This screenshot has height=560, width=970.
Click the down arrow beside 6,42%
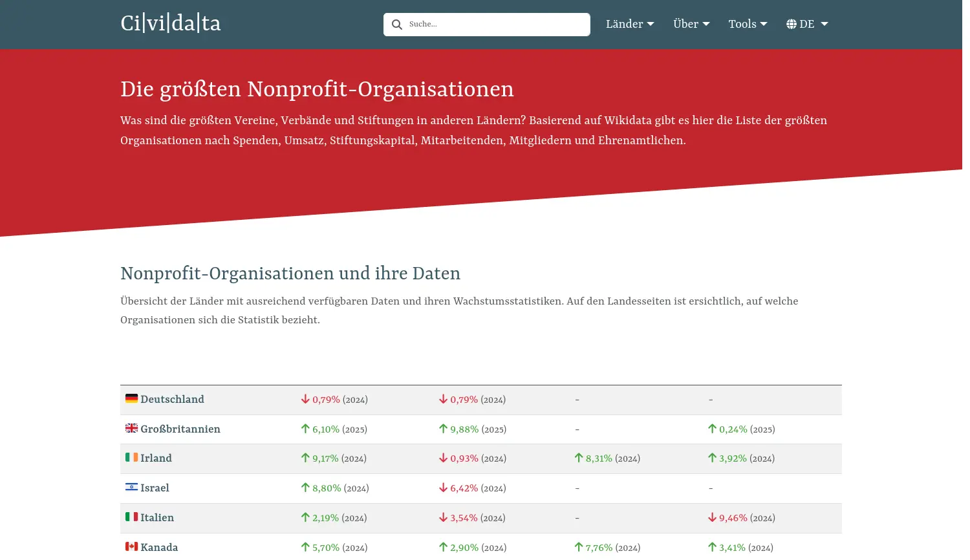tap(444, 488)
